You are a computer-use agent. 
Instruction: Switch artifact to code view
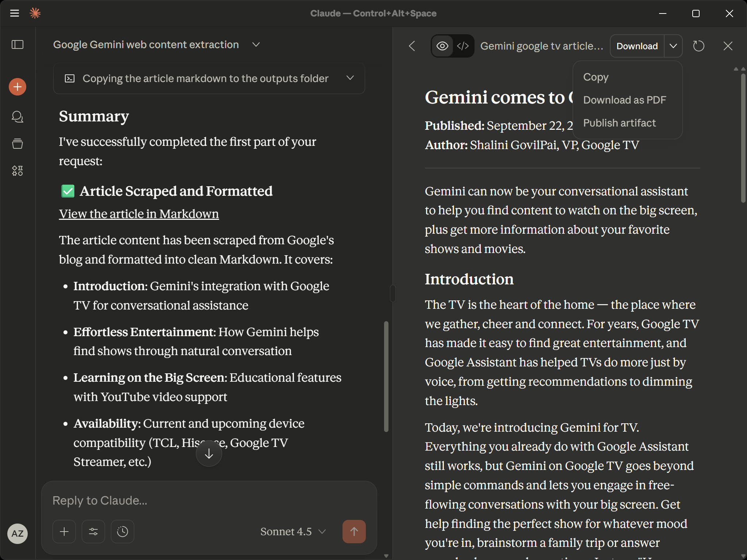[x=463, y=46]
